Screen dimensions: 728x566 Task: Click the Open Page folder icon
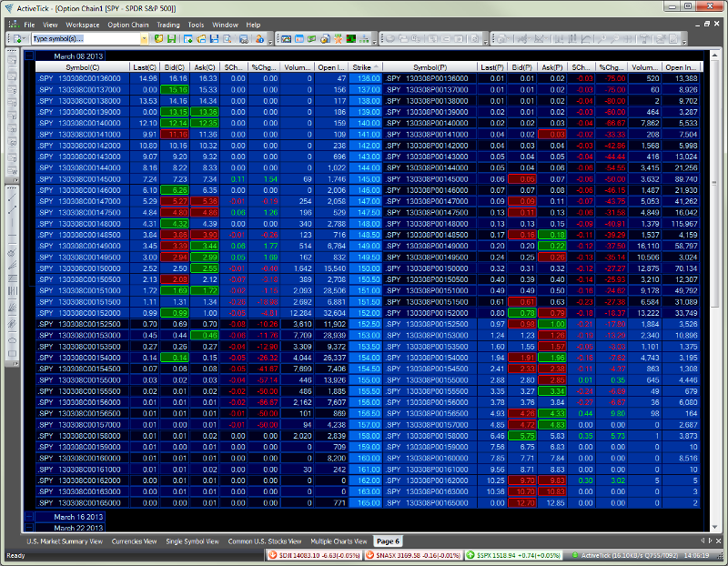coord(201,39)
